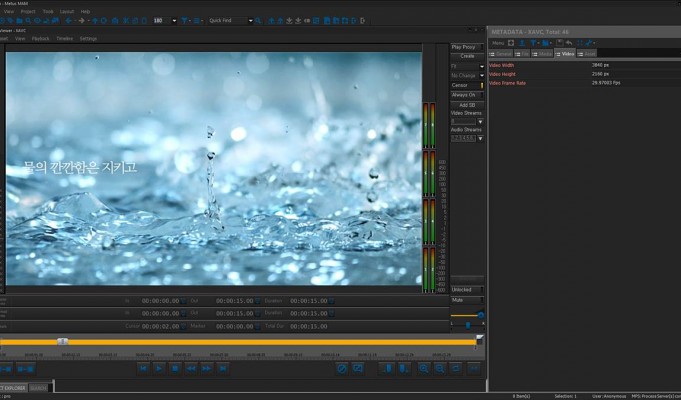The image size is (681, 400).
Task: Zoom out on the timeline
Action: (x=440, y=369)
